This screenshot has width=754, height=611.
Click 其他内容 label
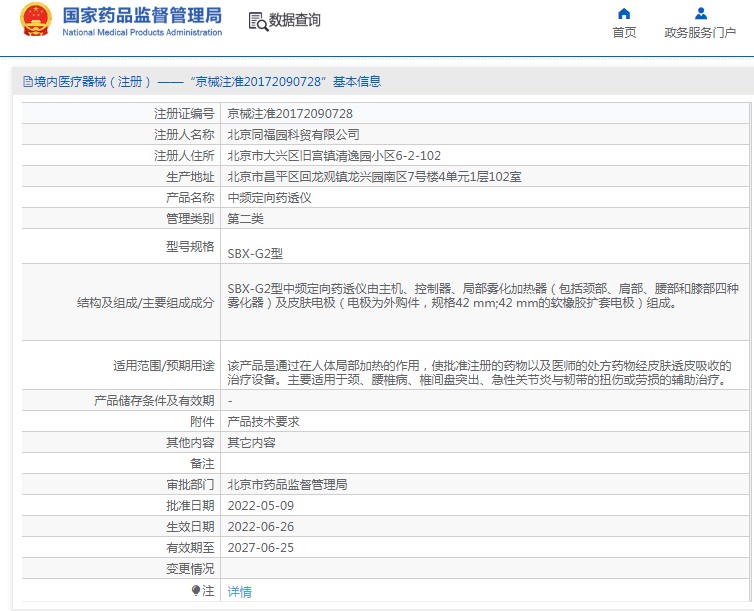(190, 442)
